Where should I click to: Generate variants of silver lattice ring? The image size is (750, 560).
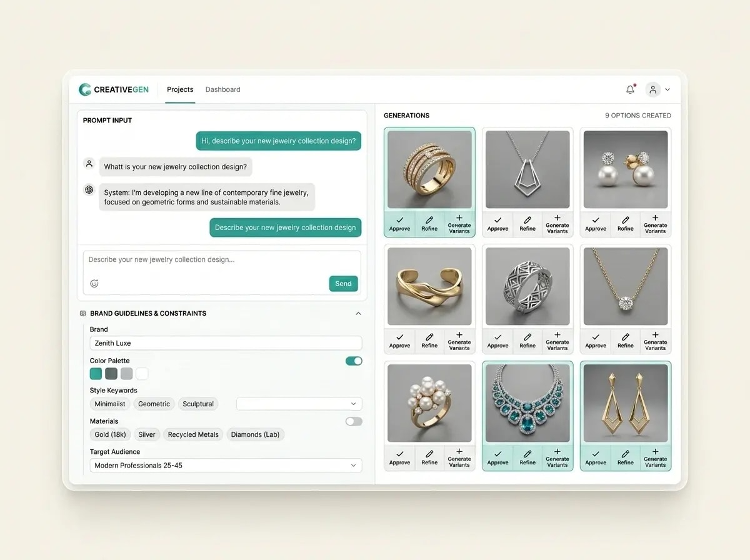point(557,341)
